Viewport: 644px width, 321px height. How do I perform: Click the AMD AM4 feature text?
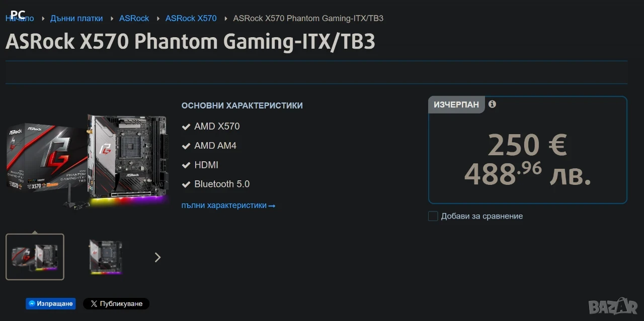click(215, 146)
